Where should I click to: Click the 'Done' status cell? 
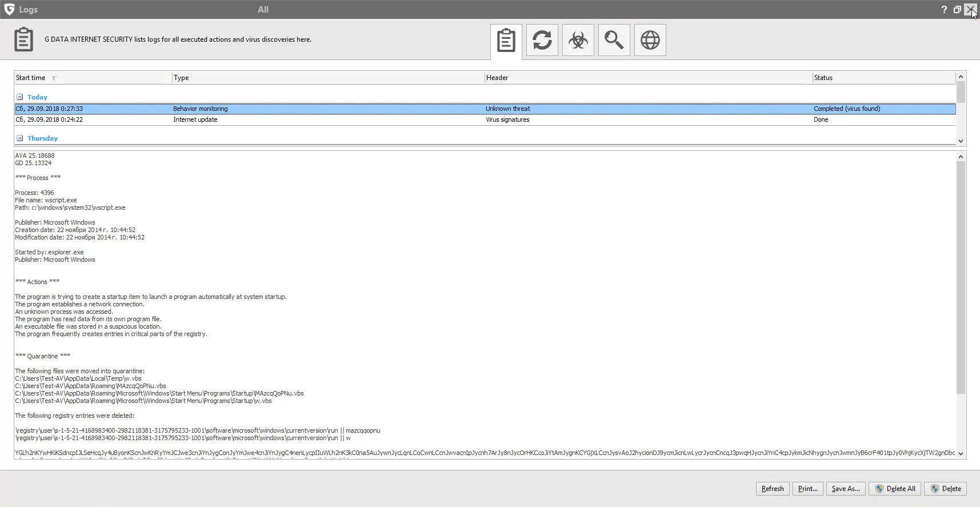(821, 119)
